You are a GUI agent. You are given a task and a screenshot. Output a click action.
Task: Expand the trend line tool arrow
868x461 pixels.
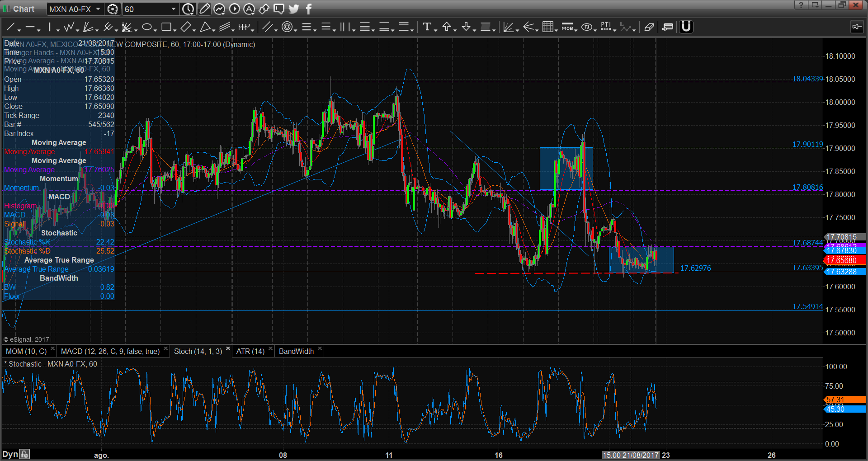(x=19, y=30)
